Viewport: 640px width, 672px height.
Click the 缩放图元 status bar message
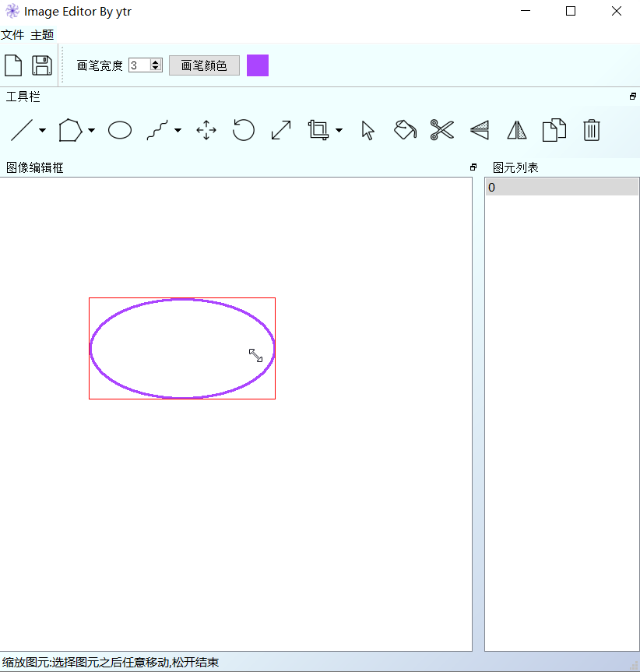(111, 663)
